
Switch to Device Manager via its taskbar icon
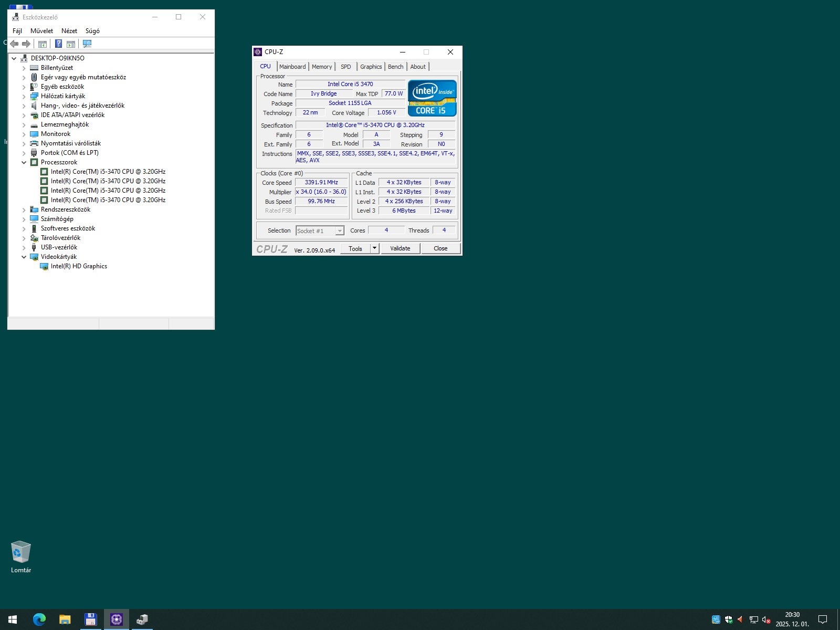click(x=142, y=619)
